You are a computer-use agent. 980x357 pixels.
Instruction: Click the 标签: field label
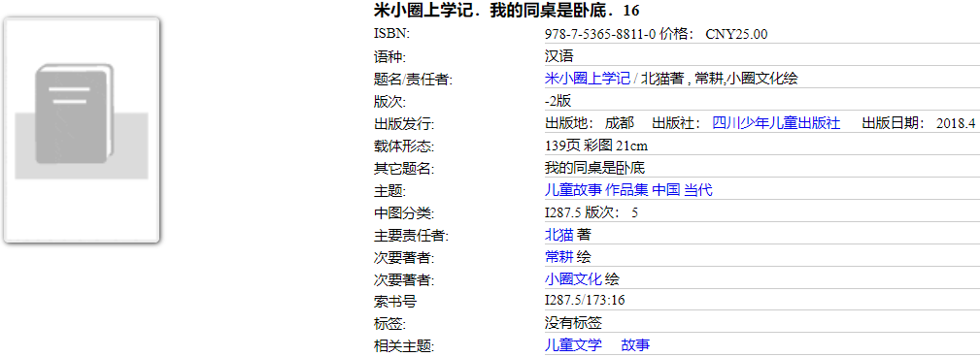tap(389, 323)
